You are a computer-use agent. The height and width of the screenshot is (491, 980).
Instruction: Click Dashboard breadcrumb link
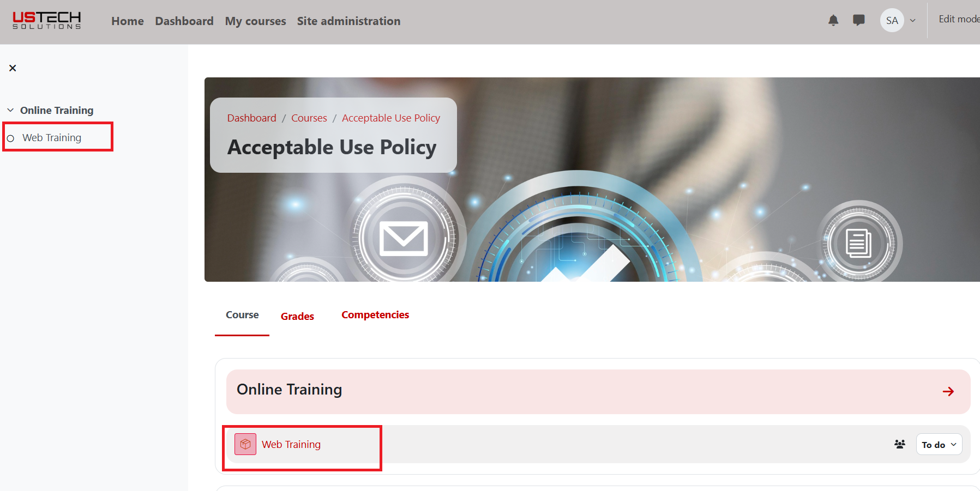(252, 118)
